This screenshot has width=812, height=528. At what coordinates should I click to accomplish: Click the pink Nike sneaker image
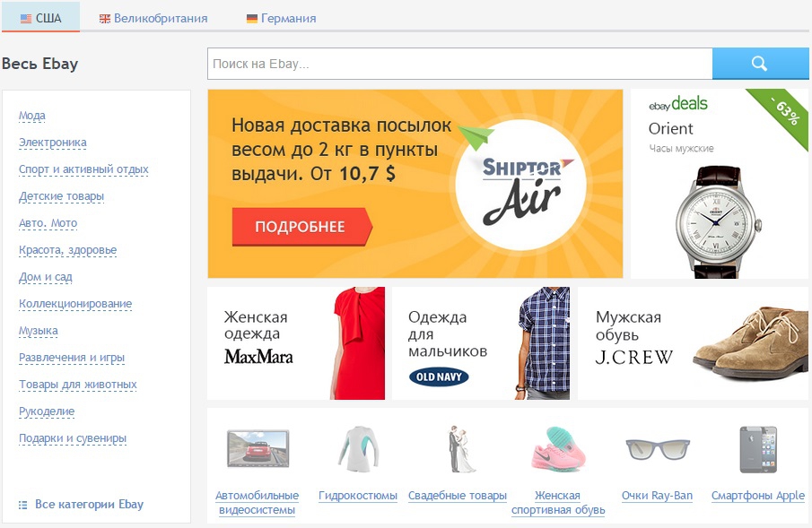558,449
